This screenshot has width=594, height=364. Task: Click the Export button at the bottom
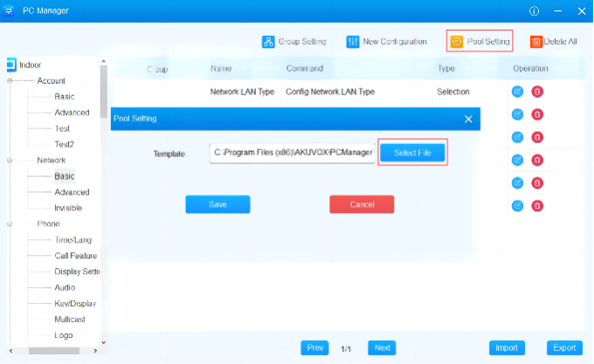pyautogui.click(x=563, y=347)
